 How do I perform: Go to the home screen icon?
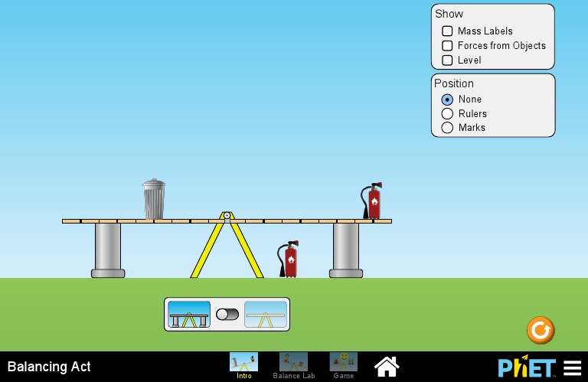(x=387, y=367)
